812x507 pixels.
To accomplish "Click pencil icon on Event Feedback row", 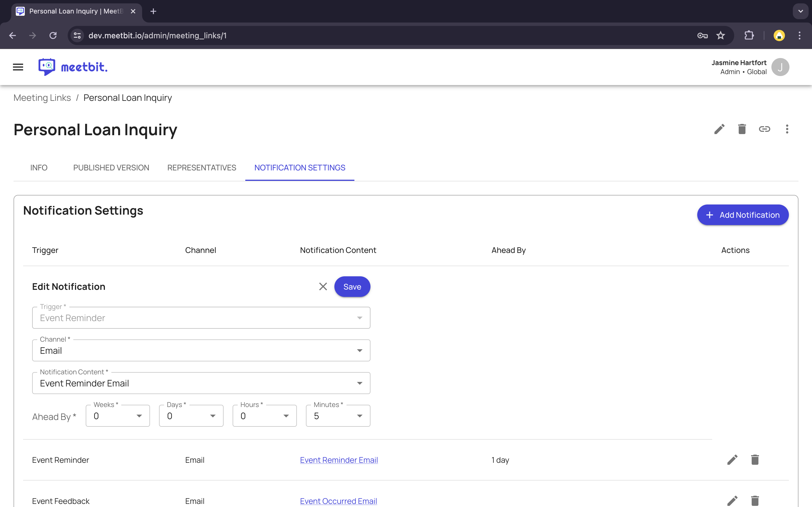I will (x=732, y=501).
